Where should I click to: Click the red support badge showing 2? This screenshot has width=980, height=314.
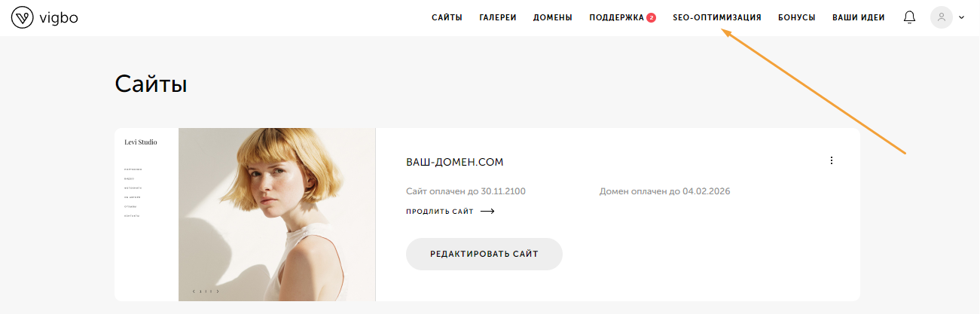[651, 17]
